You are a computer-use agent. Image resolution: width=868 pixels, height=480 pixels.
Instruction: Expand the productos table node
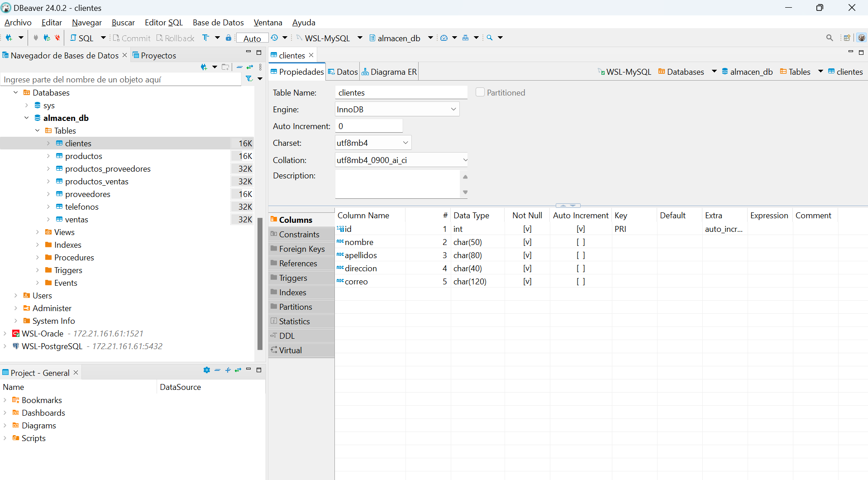tap(48, 156)
